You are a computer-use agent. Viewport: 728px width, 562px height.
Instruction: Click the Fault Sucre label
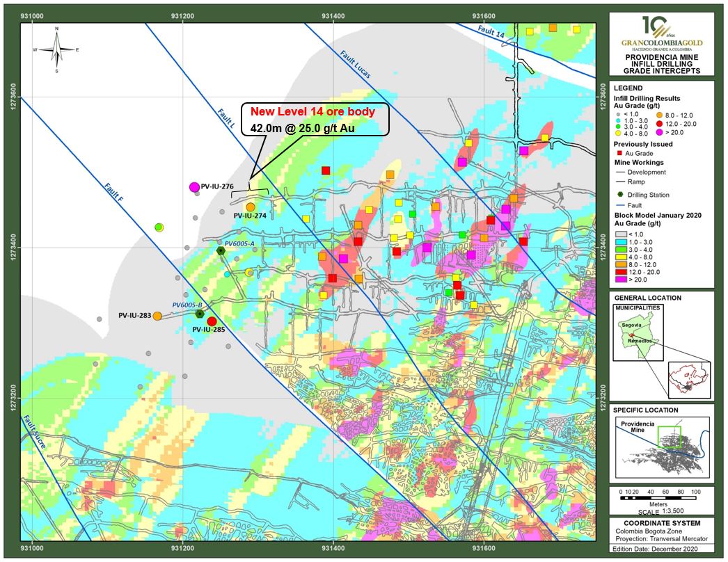point(34,432)
